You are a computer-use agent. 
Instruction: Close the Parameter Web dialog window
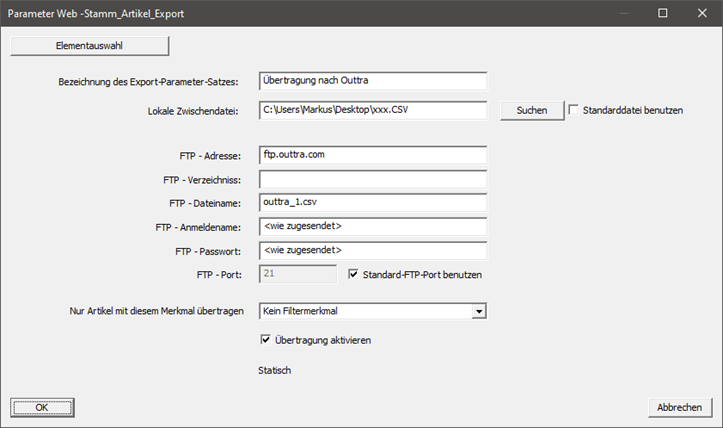pos(702,13)
